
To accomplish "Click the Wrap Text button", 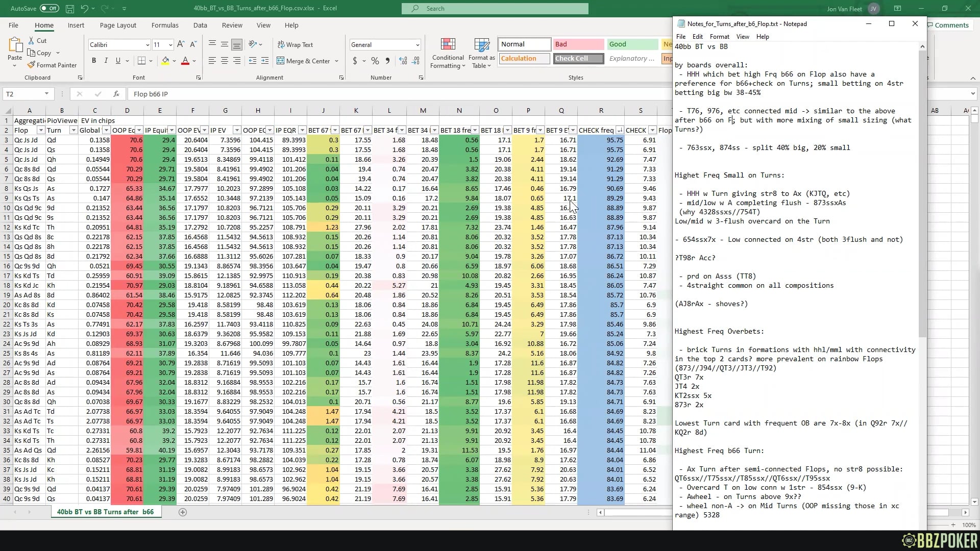I will pos(295,45).
